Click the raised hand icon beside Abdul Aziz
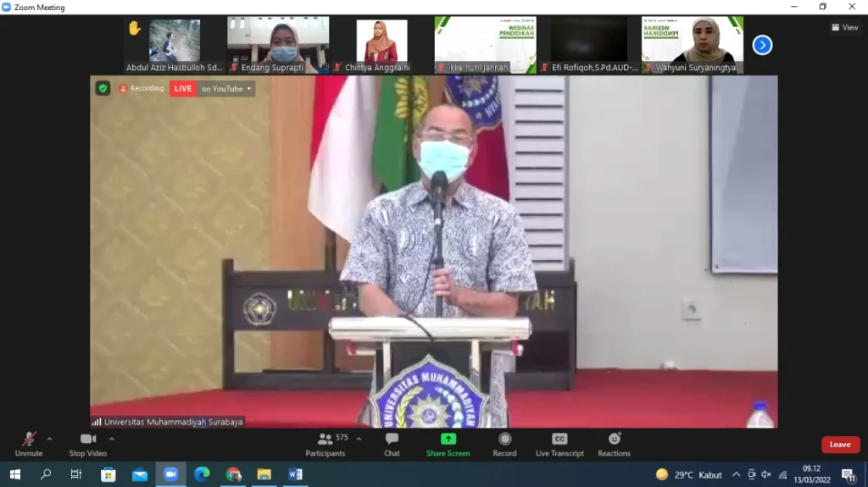This screenshot has height=487, width=868. tap(135, 28)
